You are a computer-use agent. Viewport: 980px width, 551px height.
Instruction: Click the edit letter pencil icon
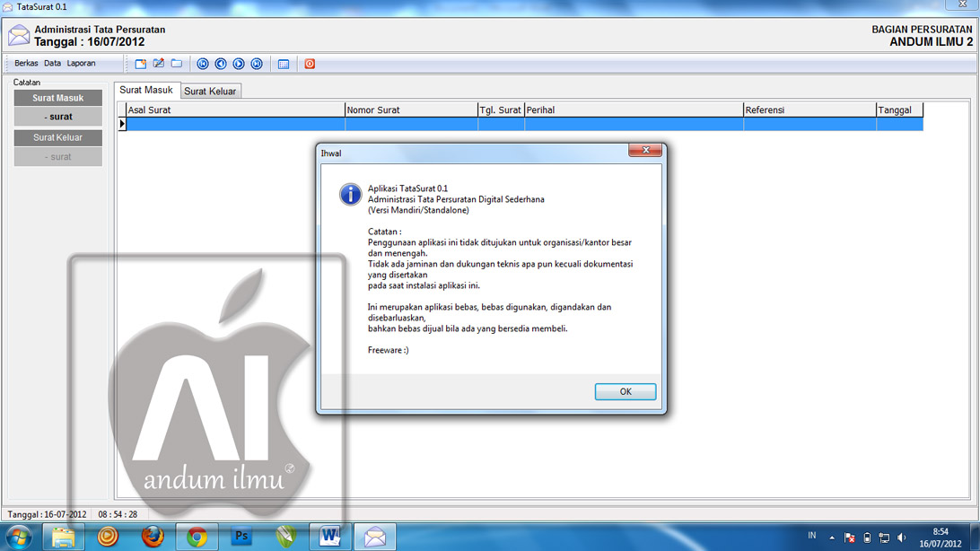click(159, 64)
